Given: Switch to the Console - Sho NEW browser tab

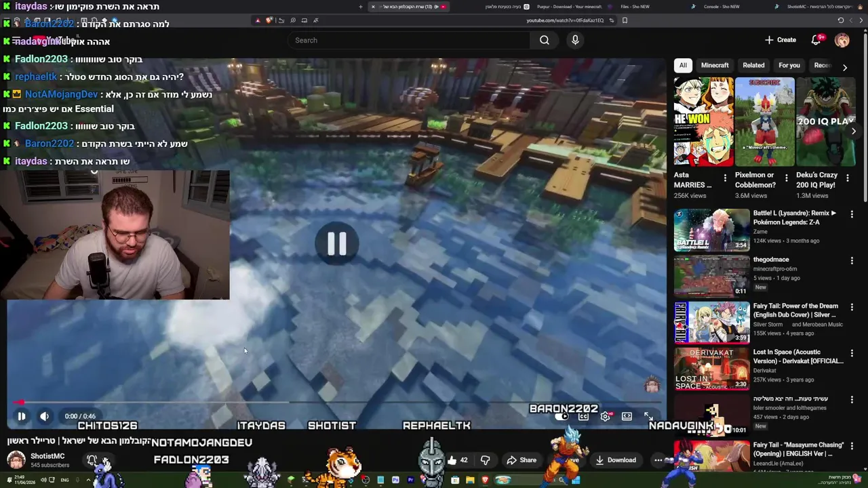Looking at the screenshot, I should pos(722,7).
